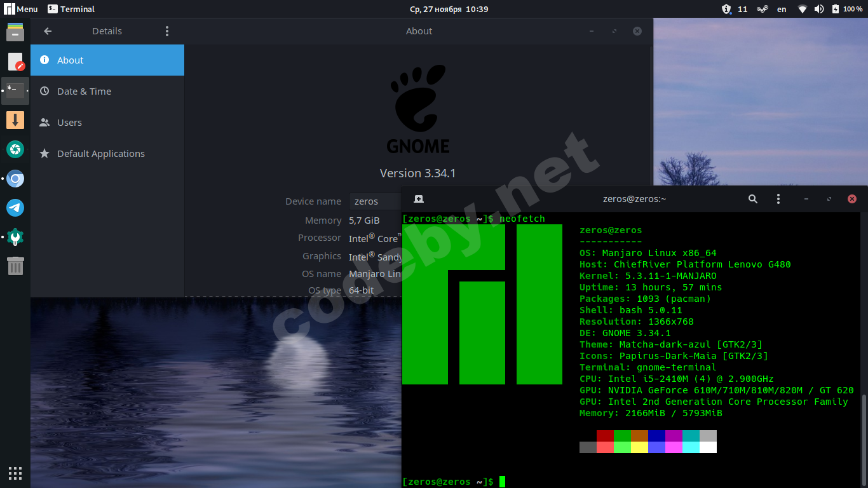Image resolution: width=868 pixels, height=488 pixels.
Task: Click the volume speaker icon
Action: pos(819,9)
